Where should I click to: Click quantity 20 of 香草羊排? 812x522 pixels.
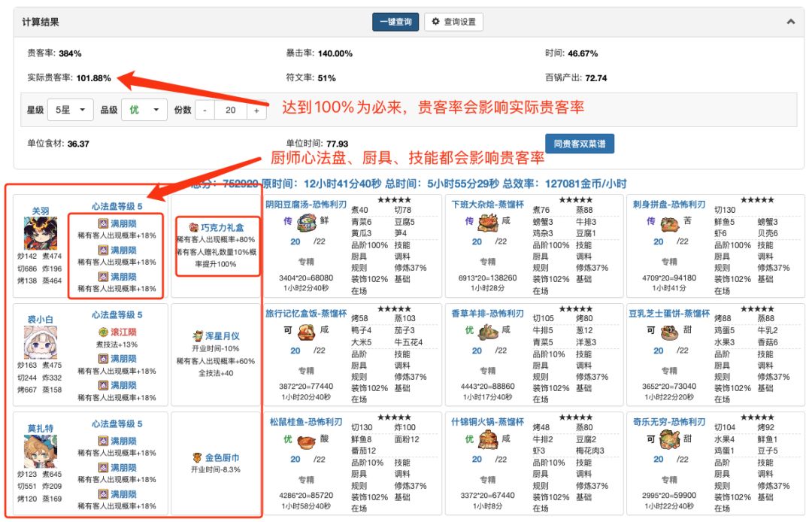[x=477, y=351]
